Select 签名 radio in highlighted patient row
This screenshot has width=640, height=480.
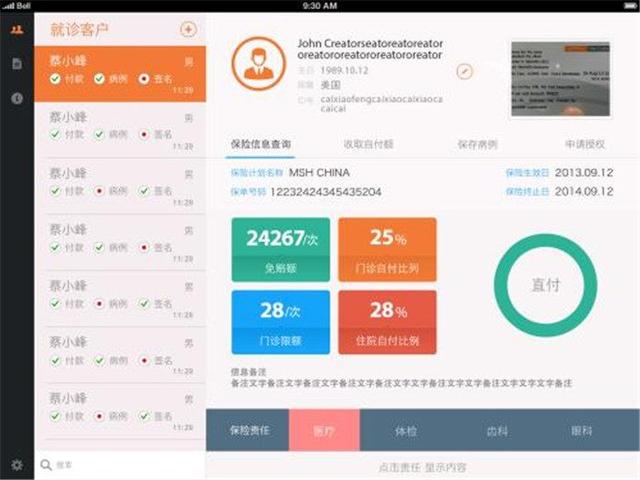[x=144, y=79]
